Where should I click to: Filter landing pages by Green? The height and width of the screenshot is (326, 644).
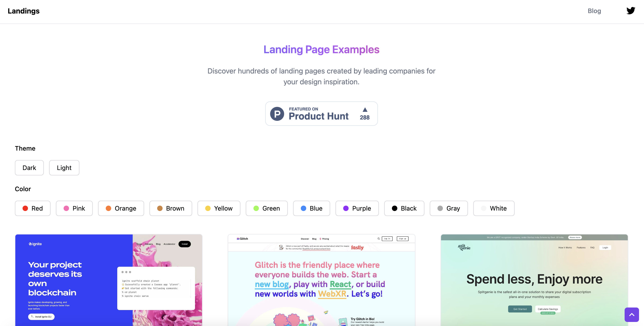click(x=267, y=208)
